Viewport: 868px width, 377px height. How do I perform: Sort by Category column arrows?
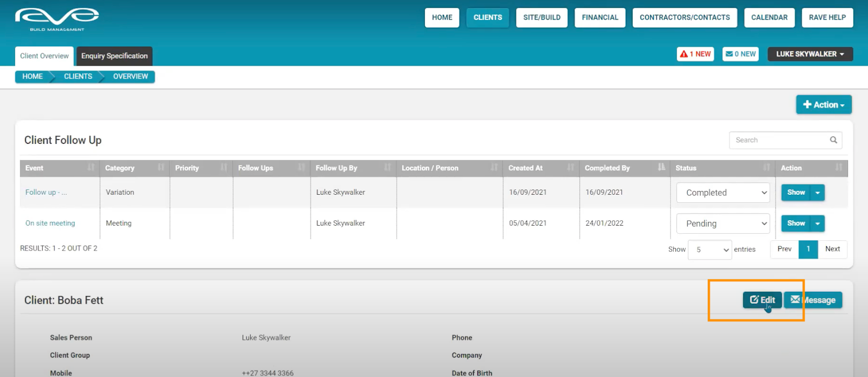point(161,168)
